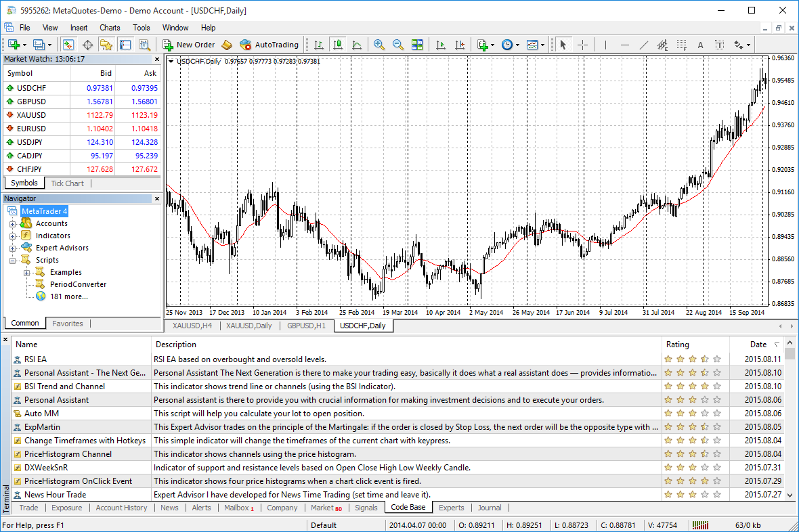Collapse the Scripts tree node

click(x=12, y=261)
